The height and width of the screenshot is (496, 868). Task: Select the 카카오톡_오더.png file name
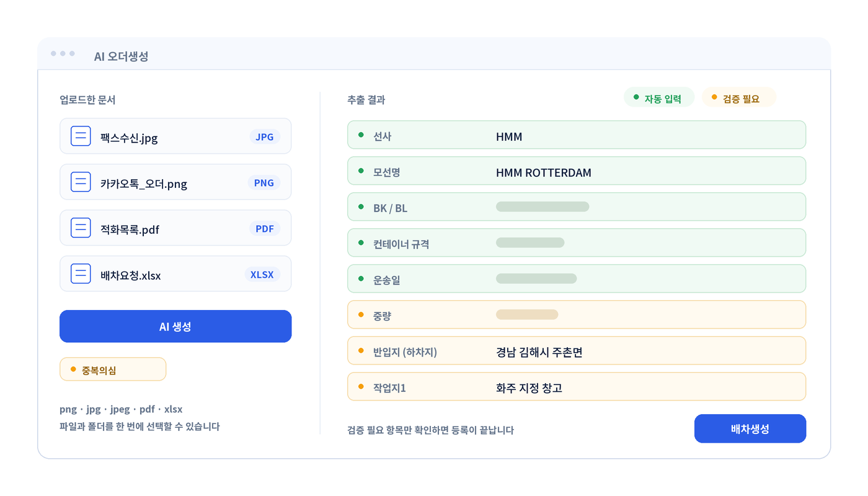[144, 183]
